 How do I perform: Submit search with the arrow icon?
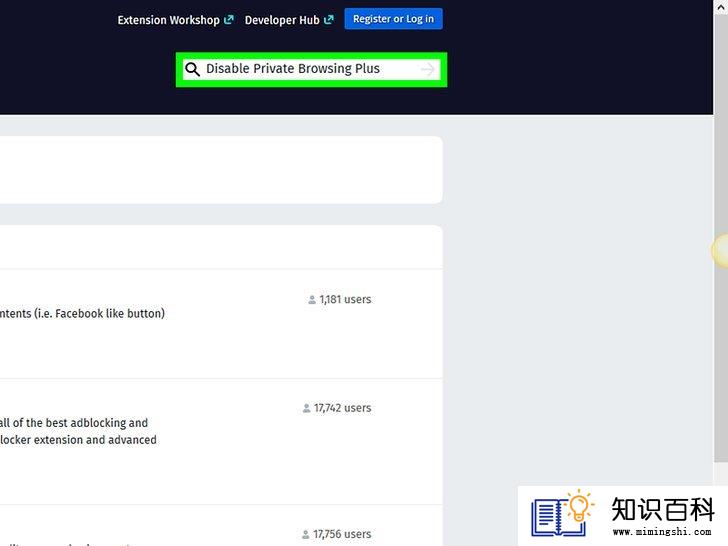coord(428,69)
